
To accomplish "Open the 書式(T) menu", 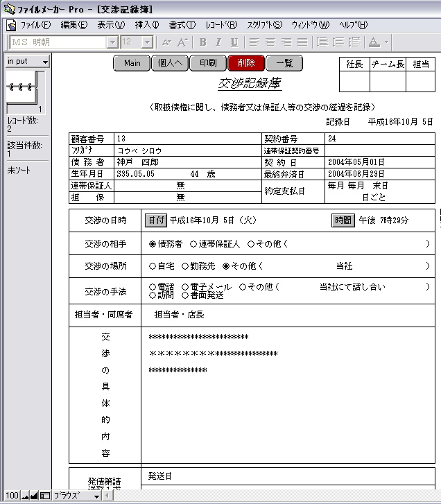I will [182, 25].
